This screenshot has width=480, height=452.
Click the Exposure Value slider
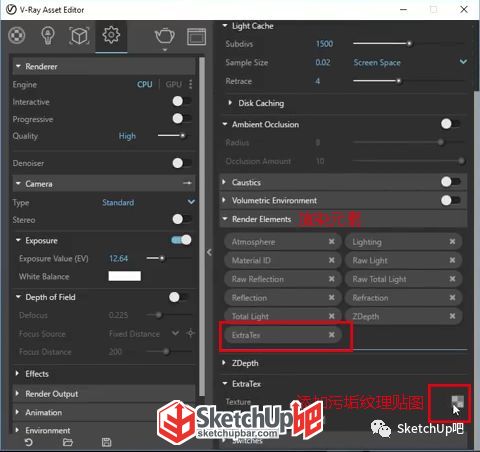click(168, 258)
